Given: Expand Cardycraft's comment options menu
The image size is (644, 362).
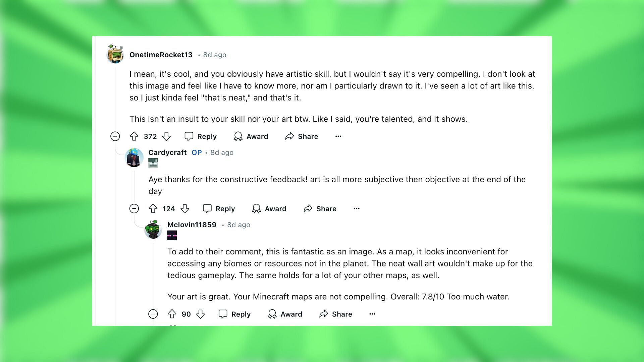Looking at the screenshot, I should coord(357,208).
